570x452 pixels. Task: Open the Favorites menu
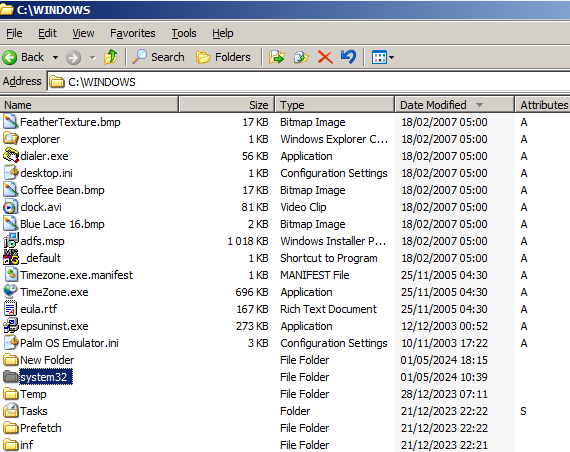pos(133,33)
